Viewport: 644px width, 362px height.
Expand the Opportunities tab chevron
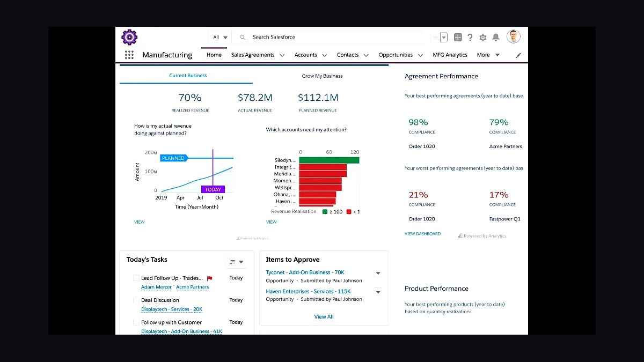[x=421, y=55]
